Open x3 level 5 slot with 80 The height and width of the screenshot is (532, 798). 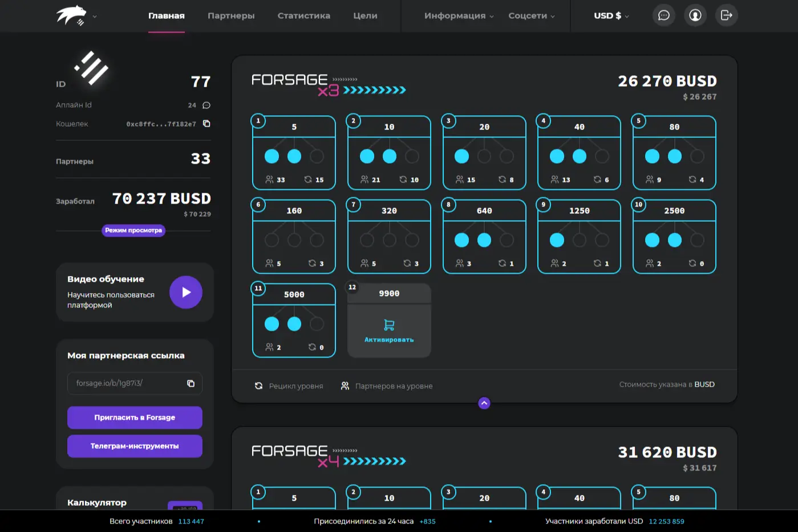pos(674,153)
